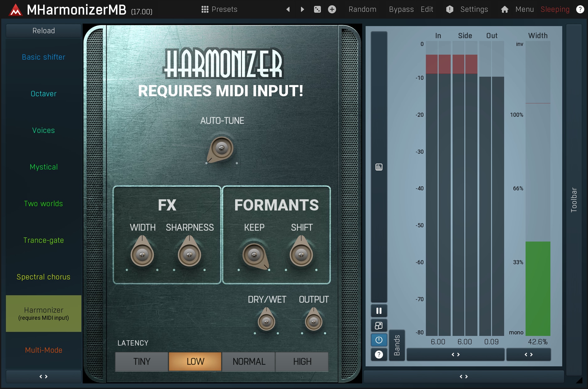Click the random preset dice icon
Image resolution: width=588 pixels, height=389 pixels.
coord(317,9)
